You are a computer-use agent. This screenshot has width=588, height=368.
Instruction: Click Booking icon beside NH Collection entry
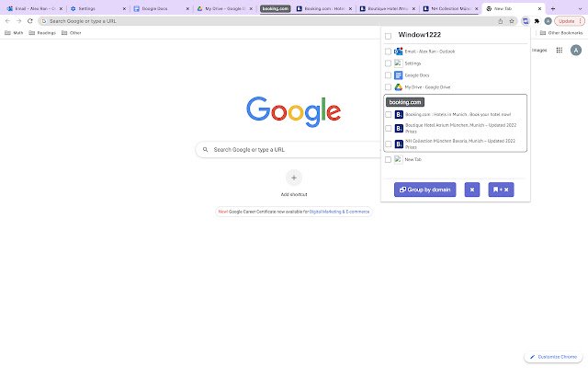pyautogui.click(x=399, y=144)
